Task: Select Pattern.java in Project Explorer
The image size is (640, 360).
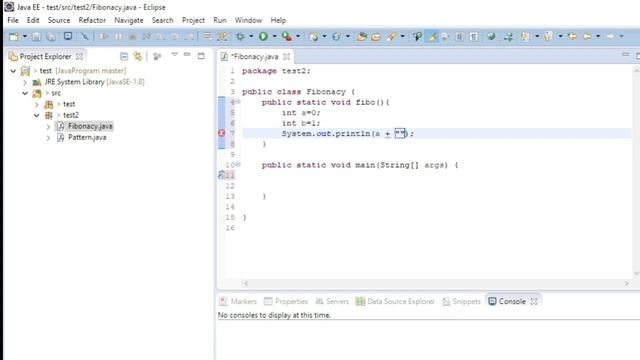Action: point(87,138)
